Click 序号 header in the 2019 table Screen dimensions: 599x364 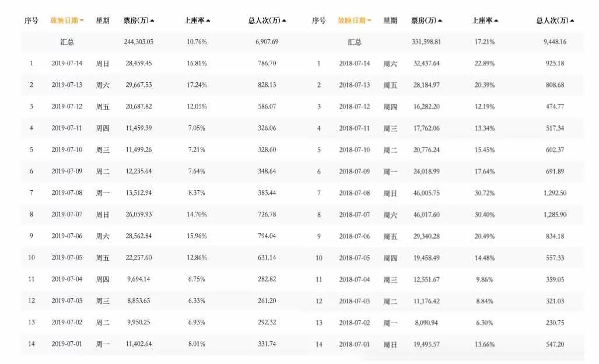pyautogui.click(x=31, y=20)
